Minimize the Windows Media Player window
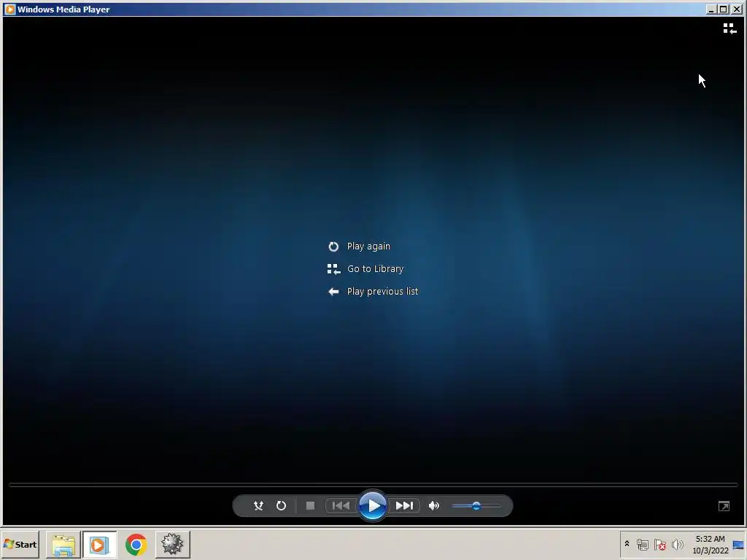This screenshot has height=560, width=747. click(x=711, y=9)
